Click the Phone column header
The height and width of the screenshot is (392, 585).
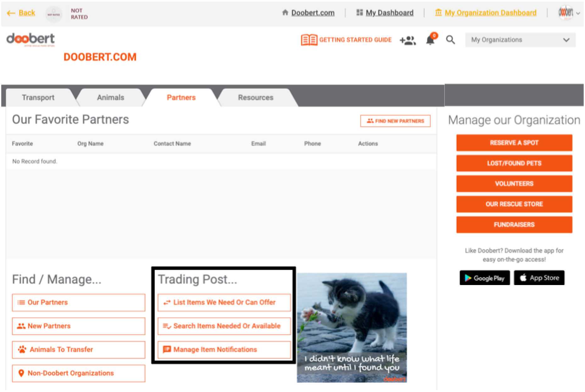coord(312,144)
